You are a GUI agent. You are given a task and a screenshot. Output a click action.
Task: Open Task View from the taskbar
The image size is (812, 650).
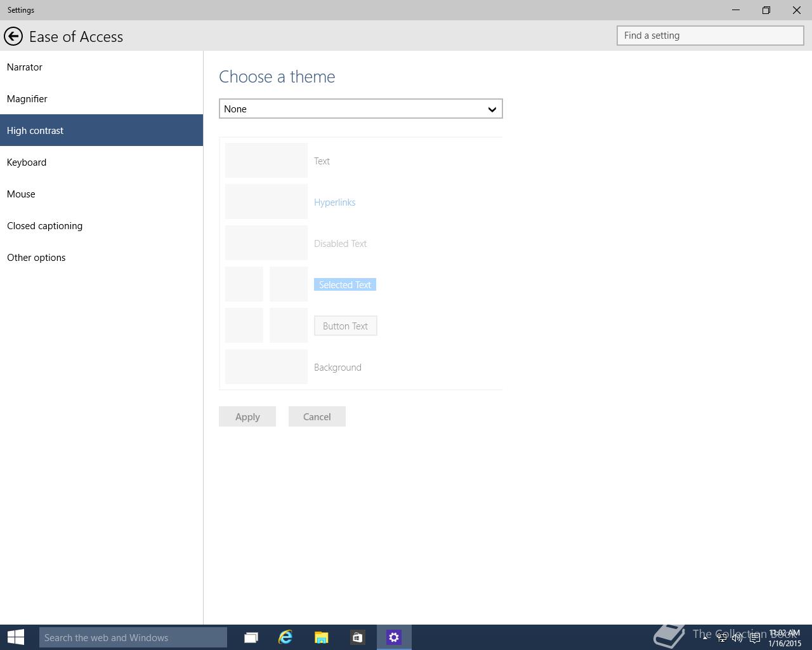pos(251,637)
